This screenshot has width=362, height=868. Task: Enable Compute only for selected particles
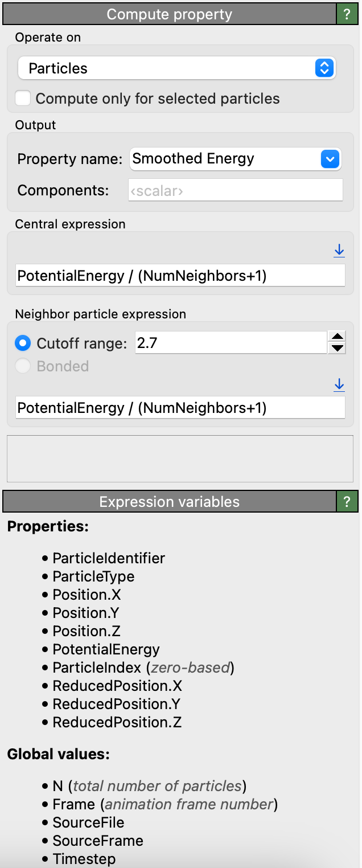(x=23, y=99)
